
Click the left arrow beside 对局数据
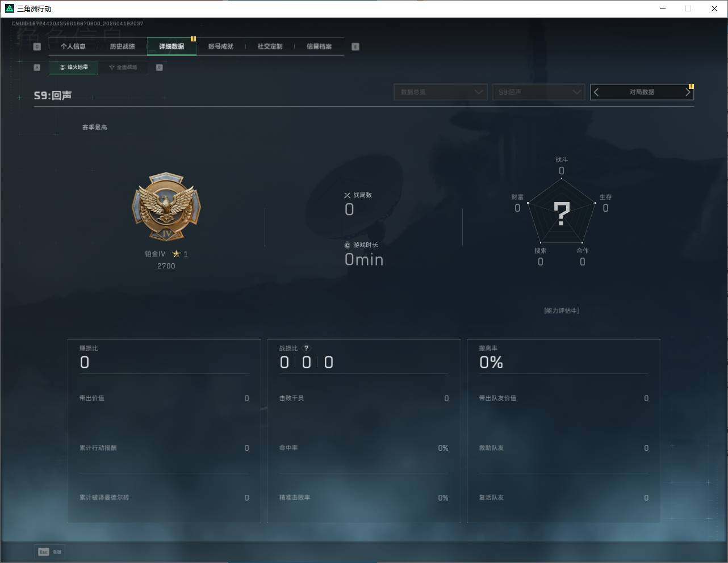596,92
